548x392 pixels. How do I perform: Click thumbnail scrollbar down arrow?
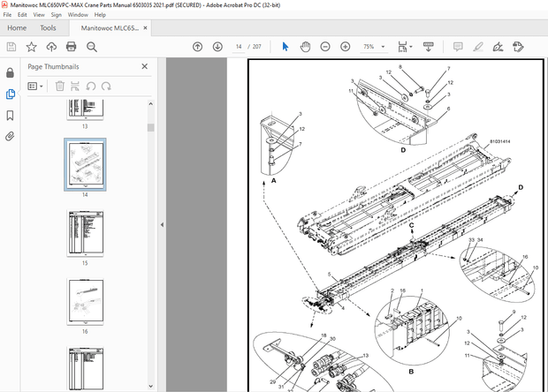coord(150,386)
